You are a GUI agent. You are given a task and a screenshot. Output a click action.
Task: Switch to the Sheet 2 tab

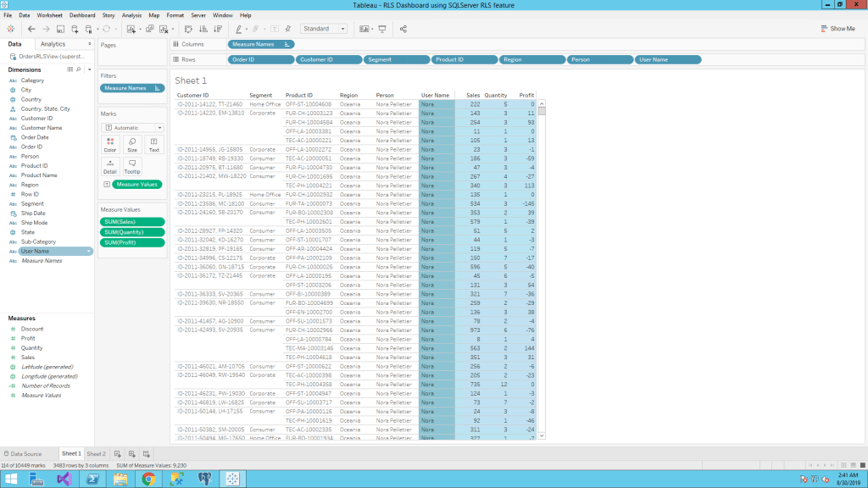click(97, 454)
